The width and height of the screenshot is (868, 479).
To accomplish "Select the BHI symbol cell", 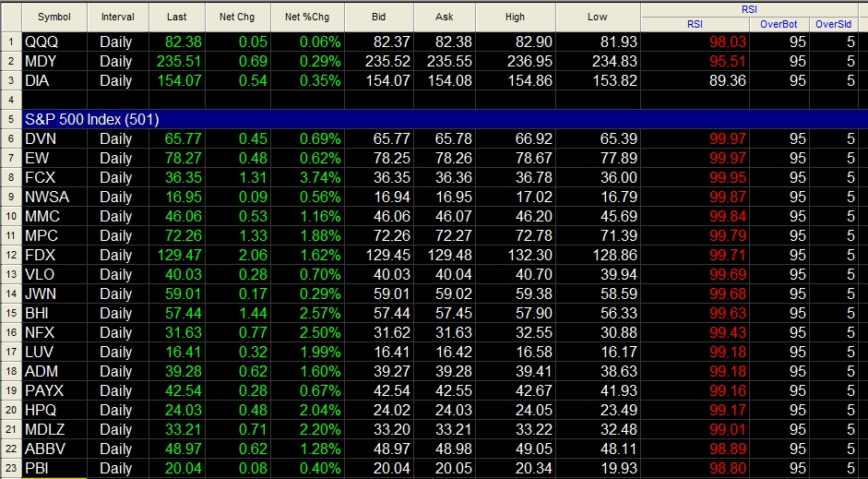I will pyautogui.click(x=54, y=313).
